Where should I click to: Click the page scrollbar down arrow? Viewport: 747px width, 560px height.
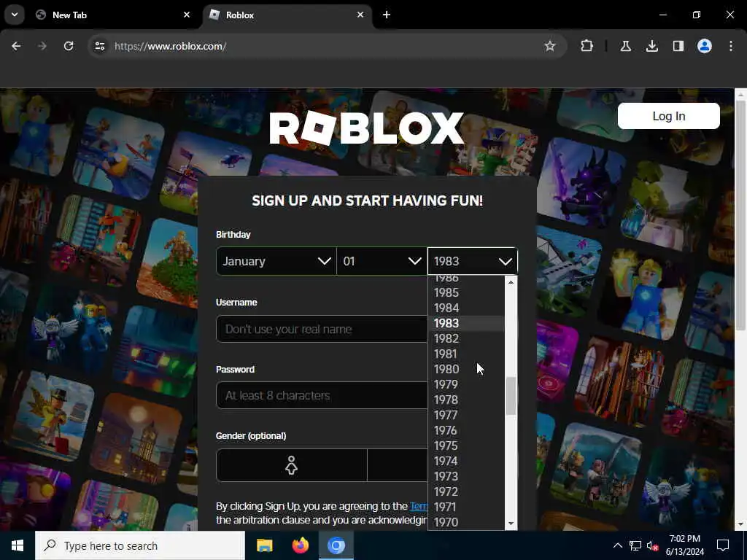click(x=740, y=524)
